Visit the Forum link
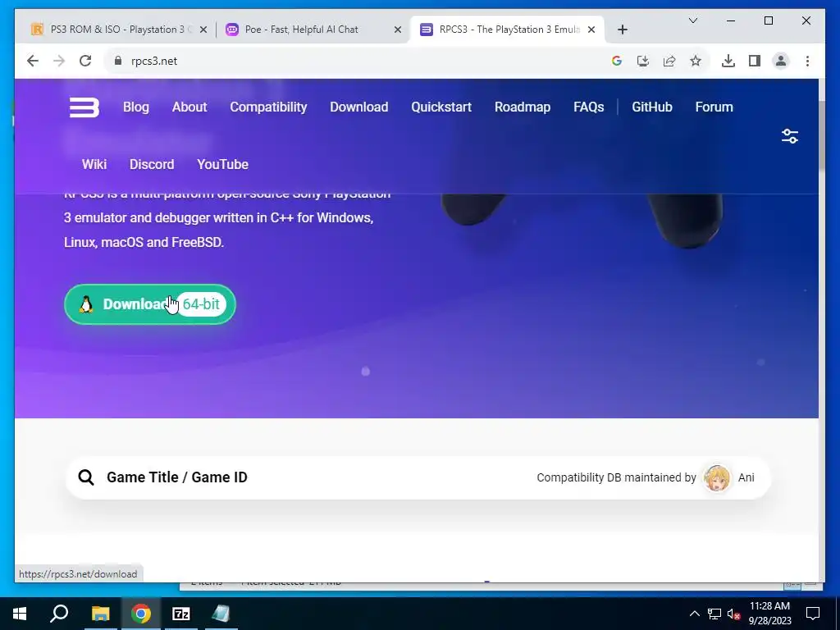The height and width of the screenshot is (630, 840). [x=714, y=107]
